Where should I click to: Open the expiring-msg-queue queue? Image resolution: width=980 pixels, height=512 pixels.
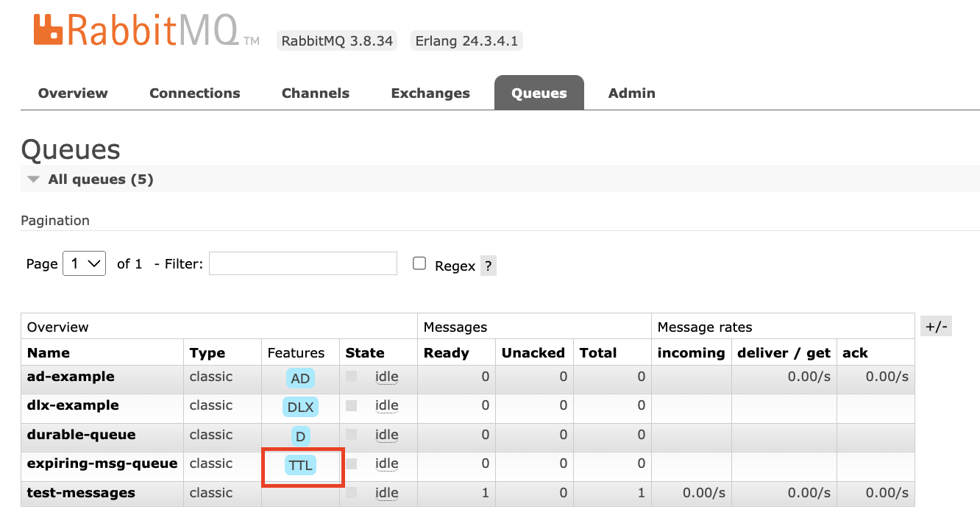pyautogui.click(x=102, y=463)
